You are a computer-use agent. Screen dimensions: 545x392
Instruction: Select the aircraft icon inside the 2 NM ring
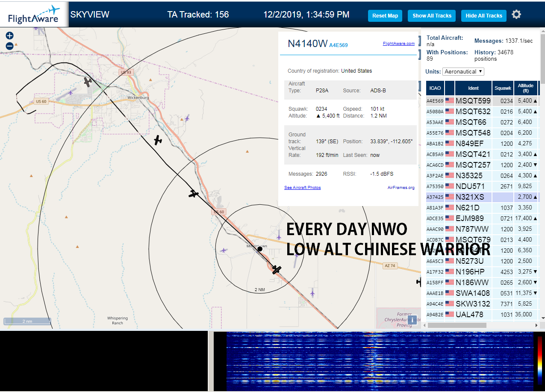tap(277, 270)
